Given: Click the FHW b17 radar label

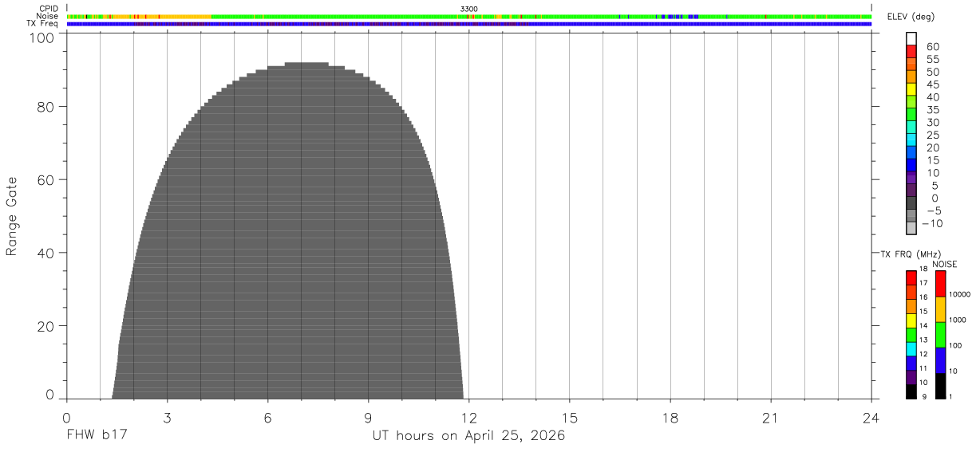Looking at the screenshot, I should tap(97, 436).
